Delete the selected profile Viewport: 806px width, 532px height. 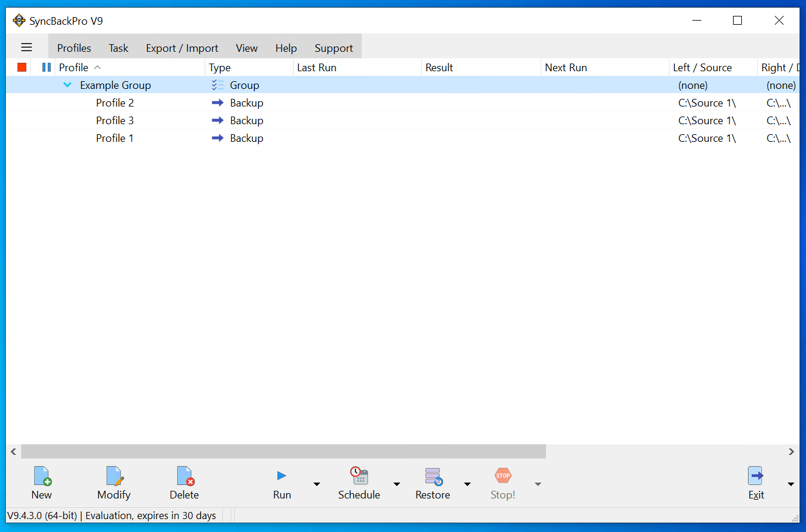pos(184,483)
